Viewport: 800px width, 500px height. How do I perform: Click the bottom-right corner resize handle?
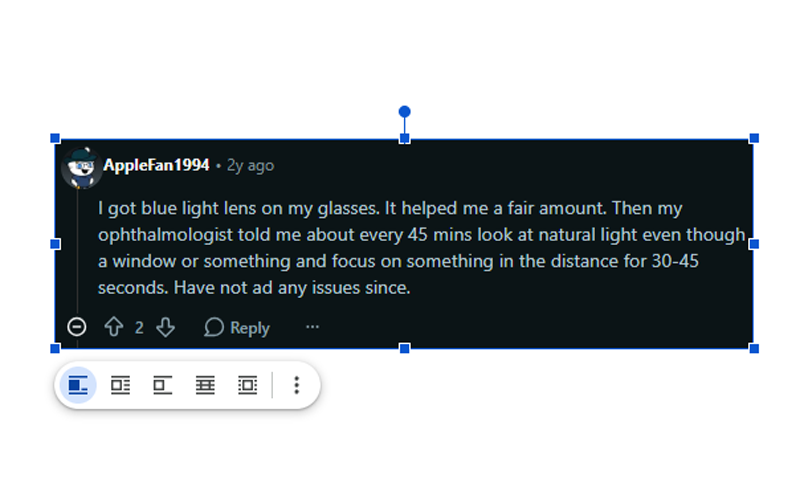(754, 348)
